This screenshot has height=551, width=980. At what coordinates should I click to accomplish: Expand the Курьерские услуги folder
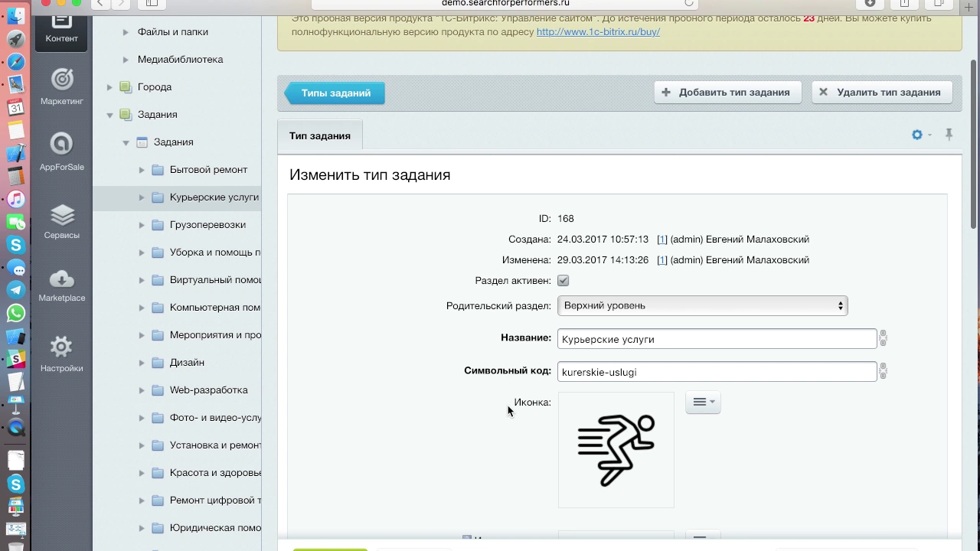click(142, 197)
